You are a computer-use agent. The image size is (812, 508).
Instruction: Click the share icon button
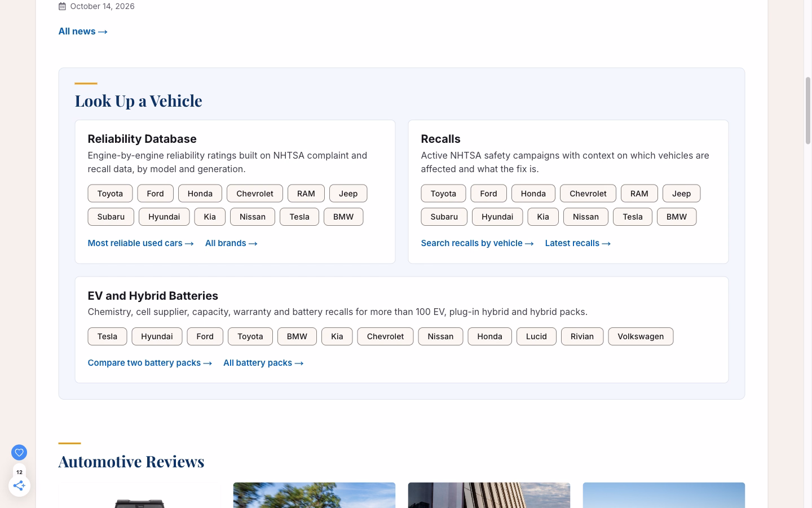coord(19,485)
